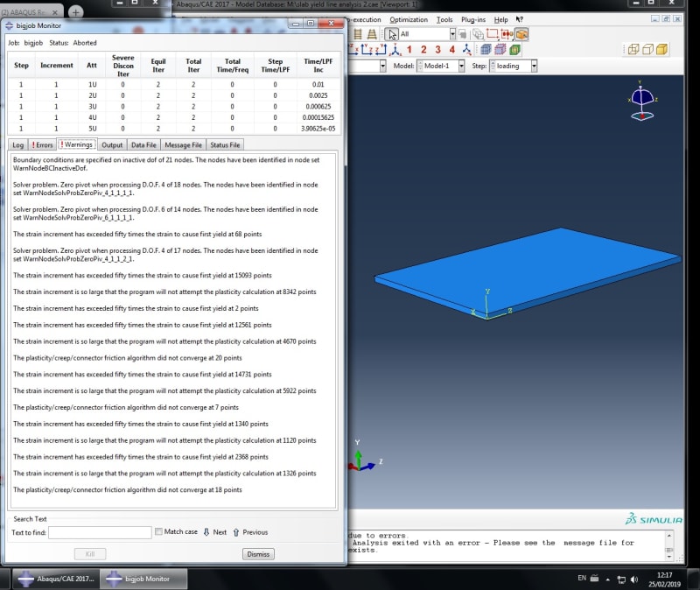
Task: Click the 3D view compass
Action: click(x=642, y=101)
